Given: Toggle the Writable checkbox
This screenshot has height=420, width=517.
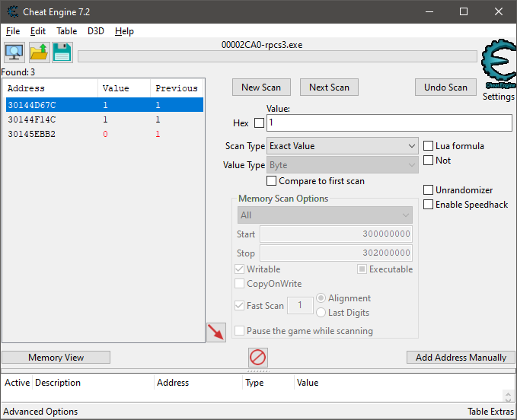Looking at the screenshot, I should [x=239, y=269].
